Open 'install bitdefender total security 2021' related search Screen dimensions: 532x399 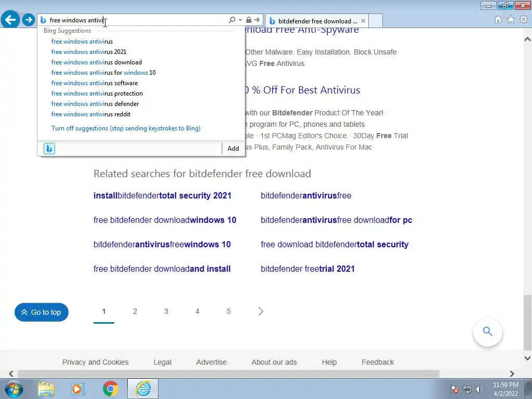tap(162, 195)
